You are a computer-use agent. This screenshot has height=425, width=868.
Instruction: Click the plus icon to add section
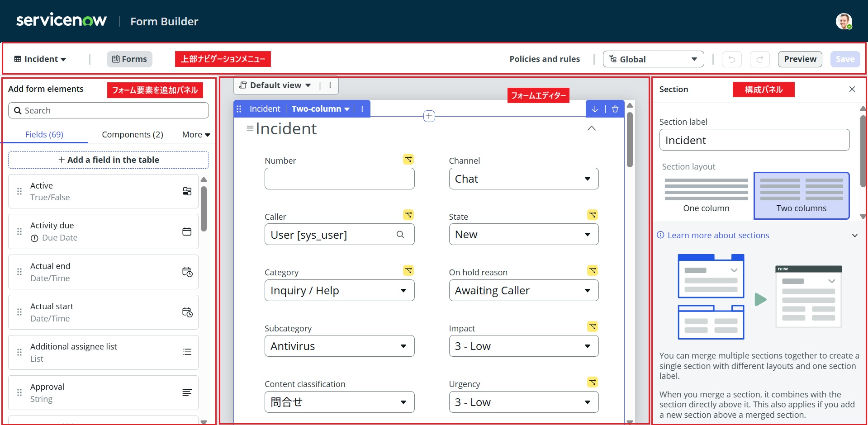coord(429,116)
